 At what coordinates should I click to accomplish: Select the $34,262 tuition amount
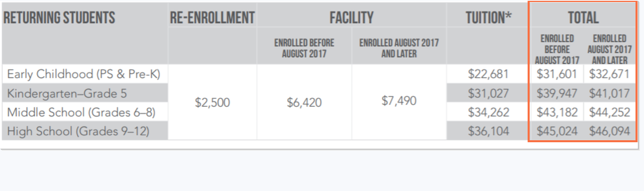[x=488, y=112]
